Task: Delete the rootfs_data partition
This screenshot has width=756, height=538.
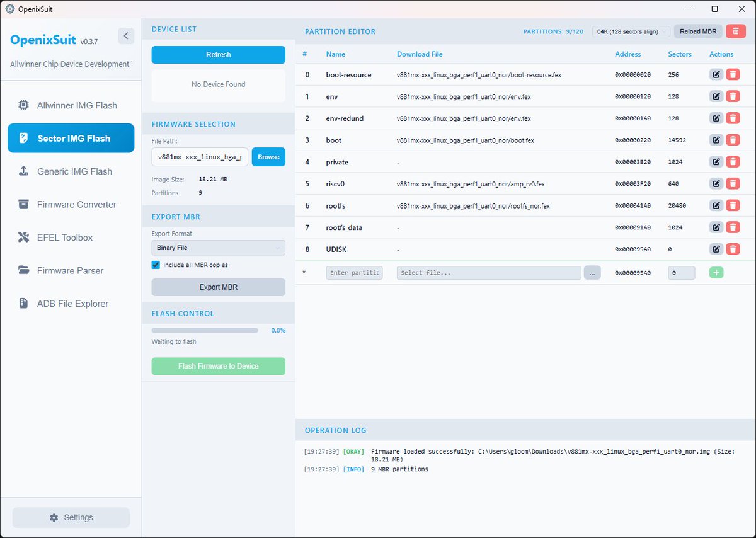Action: click(733, 227)
